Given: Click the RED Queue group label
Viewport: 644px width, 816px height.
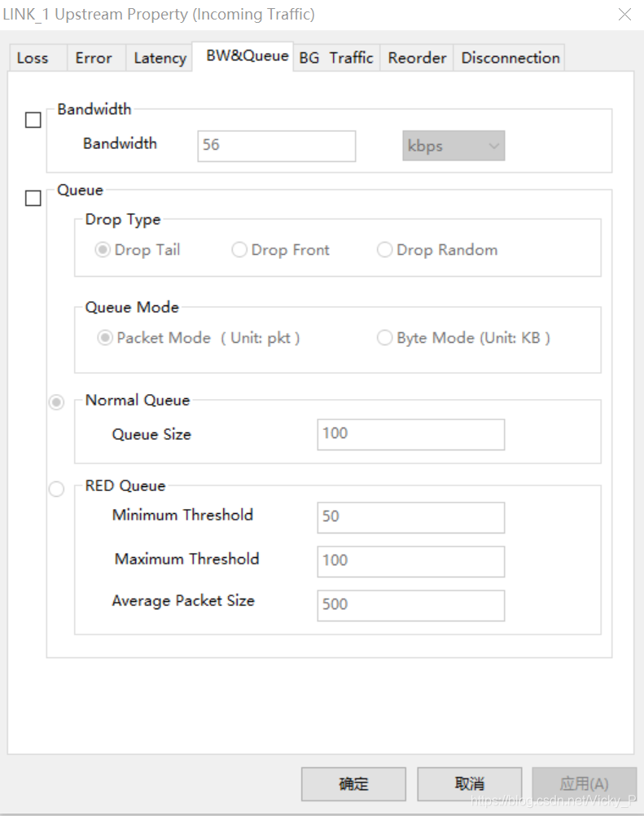Looking at the screenshot, I should [x=125, y=485].
